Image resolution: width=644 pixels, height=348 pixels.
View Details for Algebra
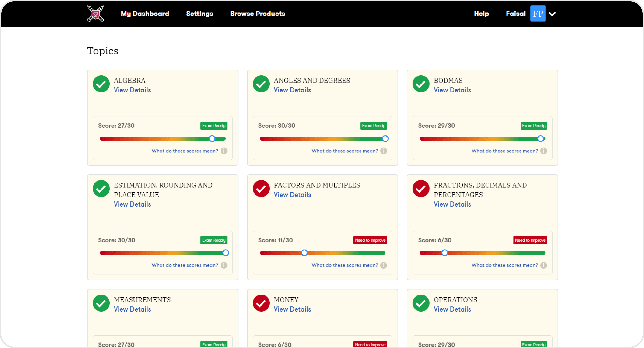pyautogui.click(x=132, y=90)
